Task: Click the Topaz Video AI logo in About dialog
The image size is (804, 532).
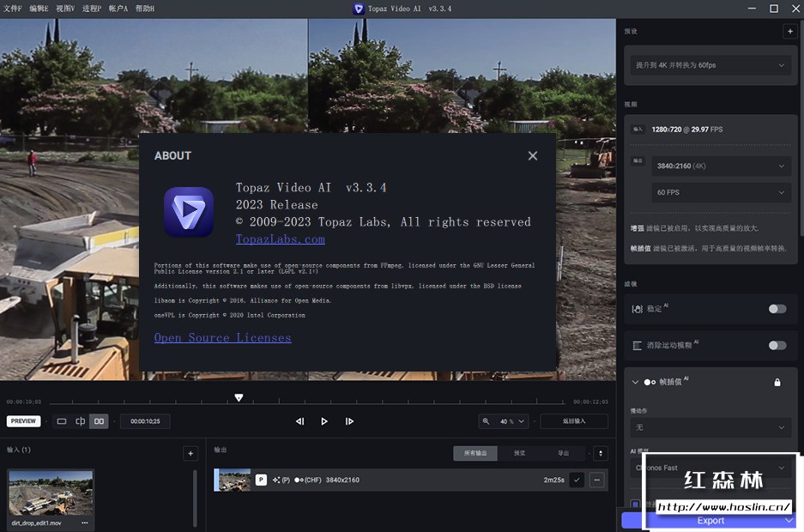Action: click(x=189, y=212)
